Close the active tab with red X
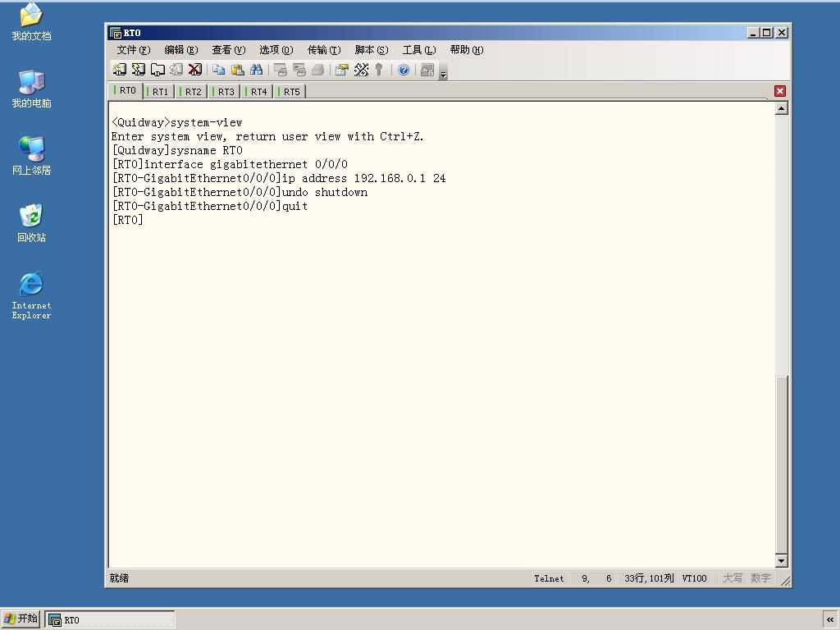 [x=780, y=91]
